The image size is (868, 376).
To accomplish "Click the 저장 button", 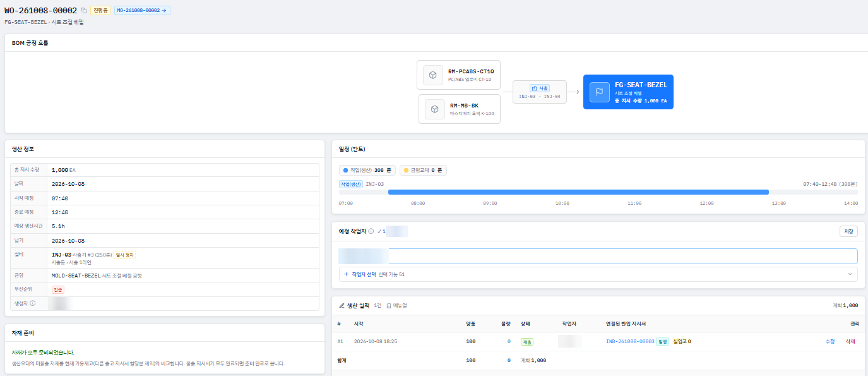I will click(848, 231).
